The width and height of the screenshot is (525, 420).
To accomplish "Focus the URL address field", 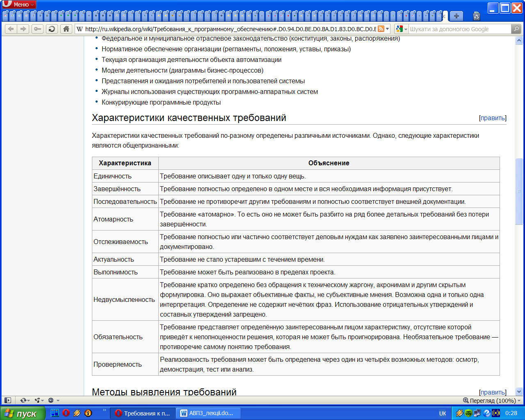I will tap(230, 29).
